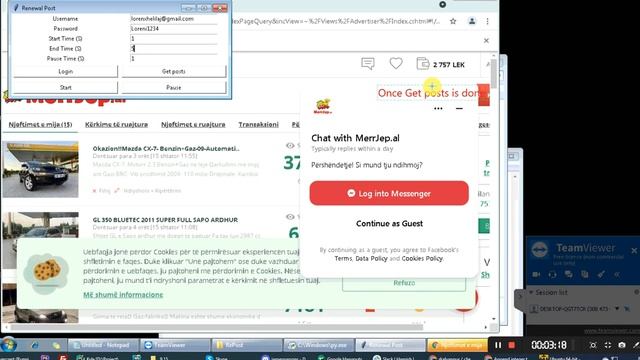The image size is (640, 360).
Task: Open the GL 350 BLUETEC 2011 listing title
Action: 165,220
